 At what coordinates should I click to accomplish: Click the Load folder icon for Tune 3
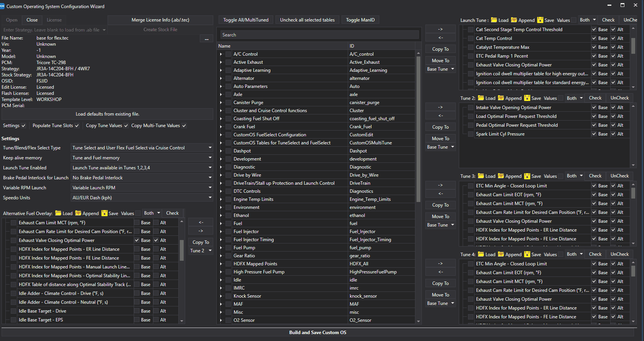481,176
